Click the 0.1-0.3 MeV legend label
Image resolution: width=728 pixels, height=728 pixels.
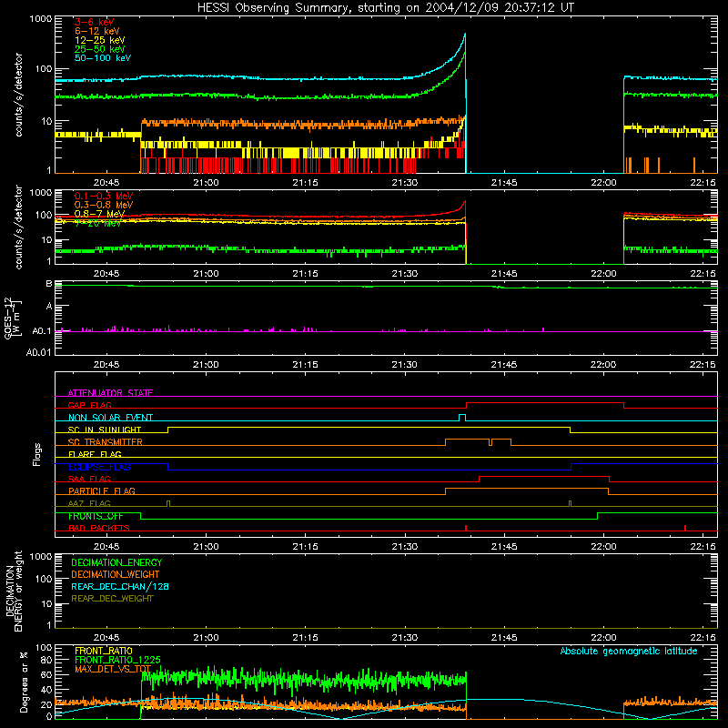(x=104, y=196)
